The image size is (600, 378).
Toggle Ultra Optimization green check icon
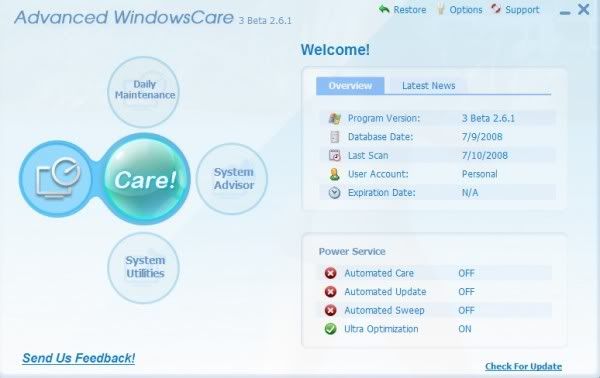tap(331, 329)
